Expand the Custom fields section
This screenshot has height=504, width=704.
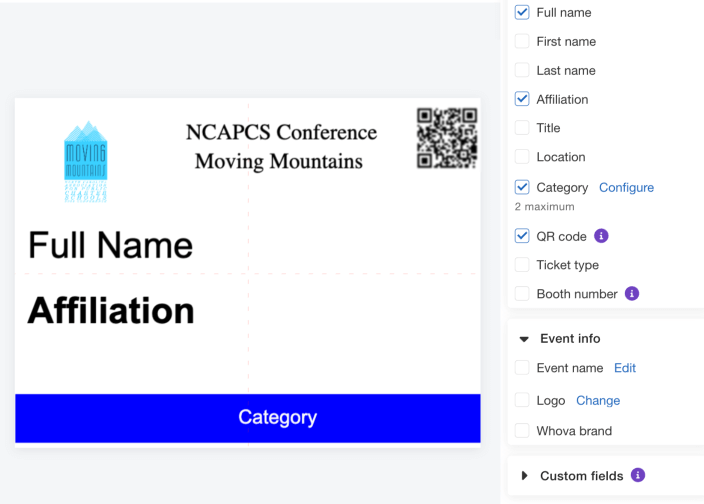tap(524, 476)
